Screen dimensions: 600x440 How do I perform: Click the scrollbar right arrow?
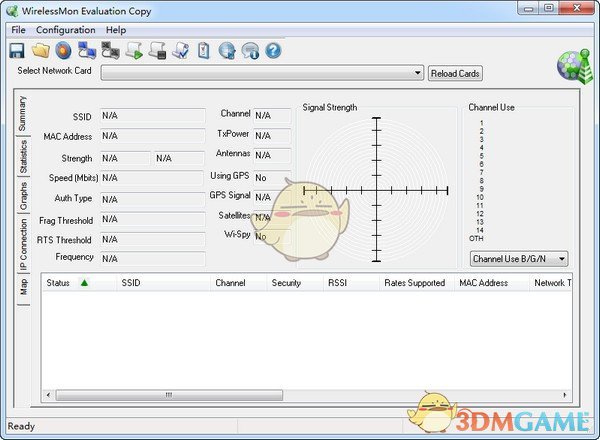(565, 395)
